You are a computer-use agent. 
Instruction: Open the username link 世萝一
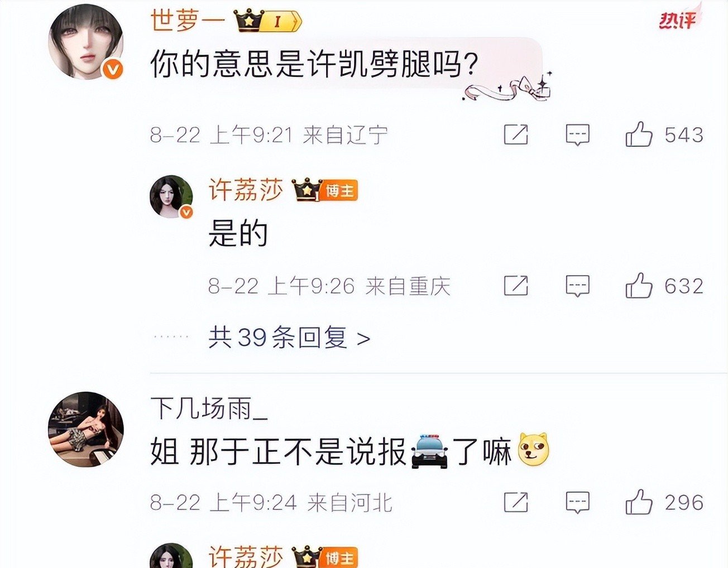click(188, 21)
